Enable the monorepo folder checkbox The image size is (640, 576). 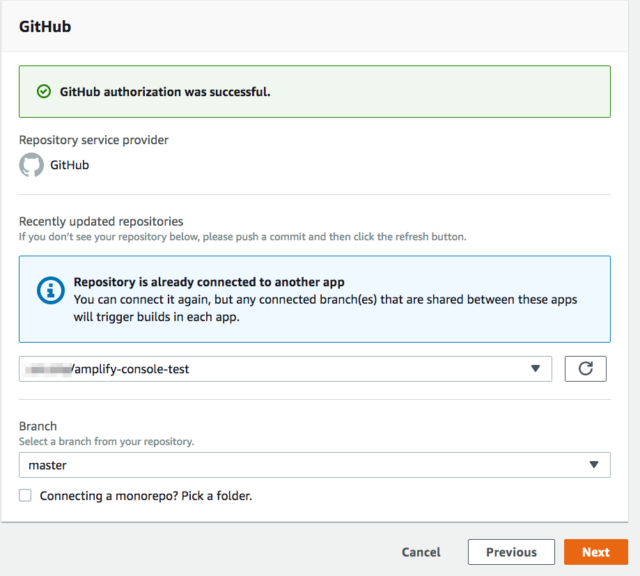[x=25, y=495]
